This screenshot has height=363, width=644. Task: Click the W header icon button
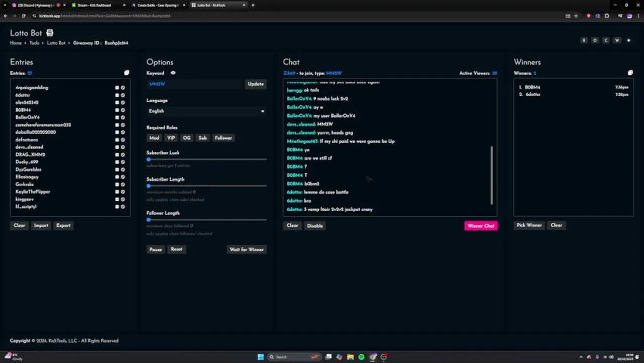pos(617,40)
